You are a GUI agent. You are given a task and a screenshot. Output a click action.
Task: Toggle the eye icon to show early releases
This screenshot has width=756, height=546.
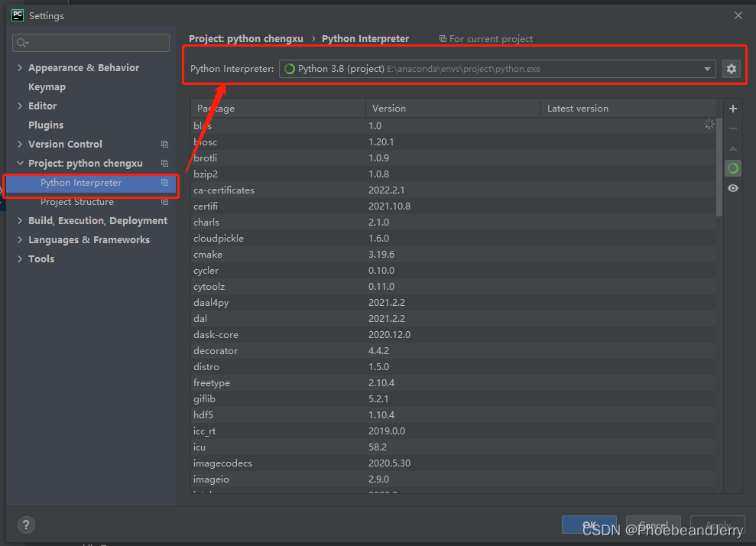733,188
